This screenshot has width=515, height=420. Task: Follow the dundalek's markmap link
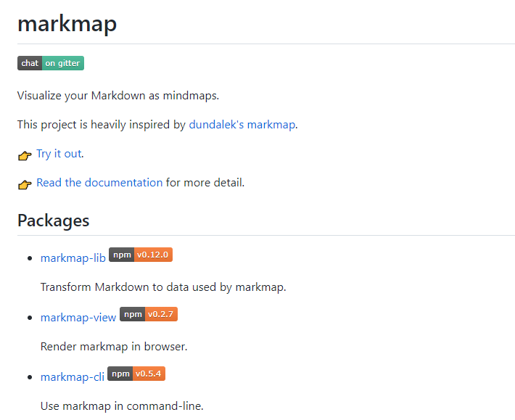point(242,125)
